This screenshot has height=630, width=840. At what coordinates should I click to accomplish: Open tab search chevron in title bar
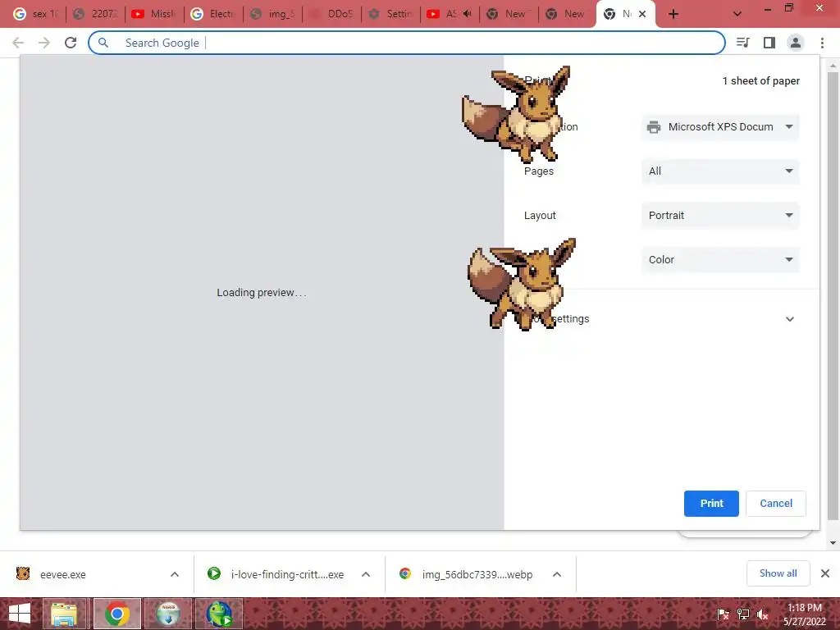[x=737, y=14]
